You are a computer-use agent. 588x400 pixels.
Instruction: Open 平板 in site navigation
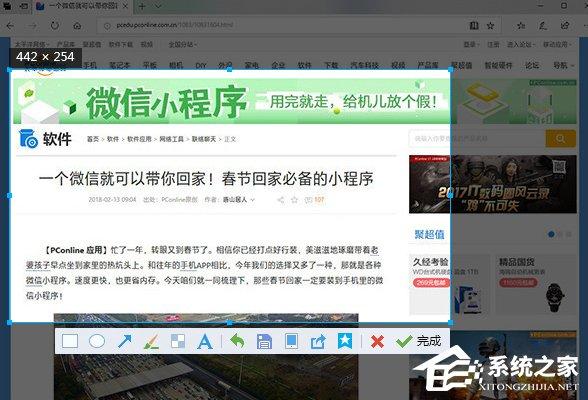point(150,65)
